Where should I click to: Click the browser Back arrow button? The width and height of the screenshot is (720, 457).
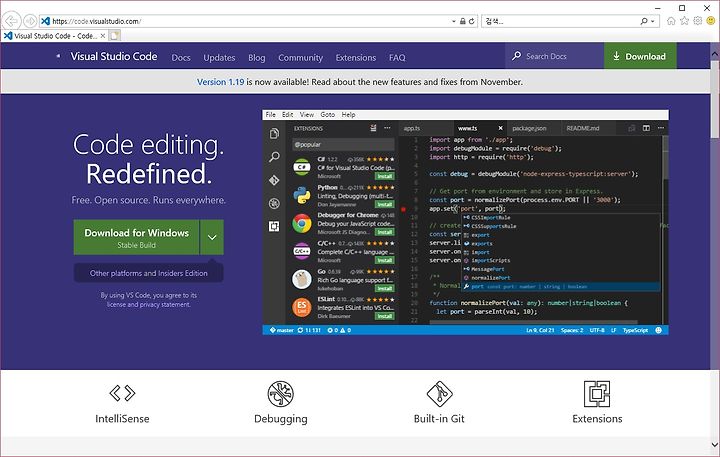click(11, 21)
